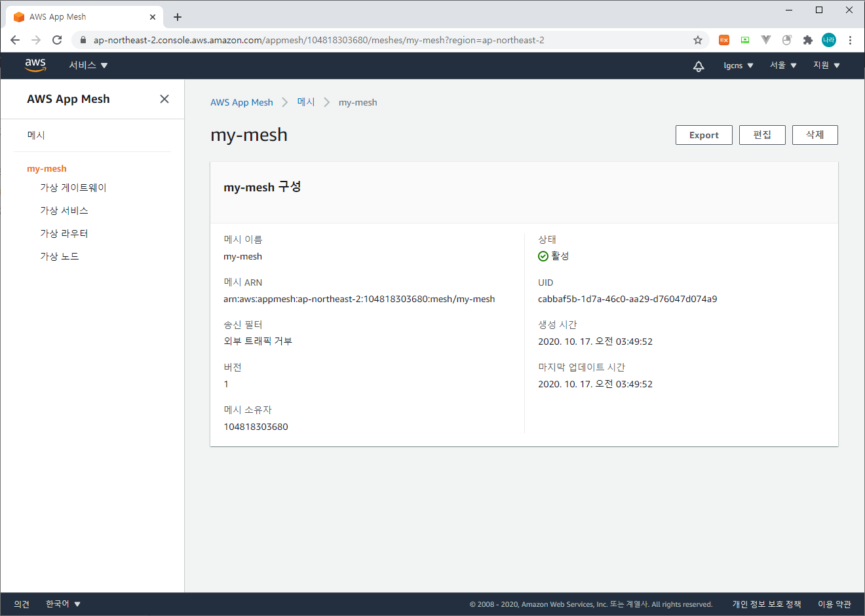865x616 pixels.
Task: Open 가상 서비스 in the sidebar
Action: pos(64,210)
